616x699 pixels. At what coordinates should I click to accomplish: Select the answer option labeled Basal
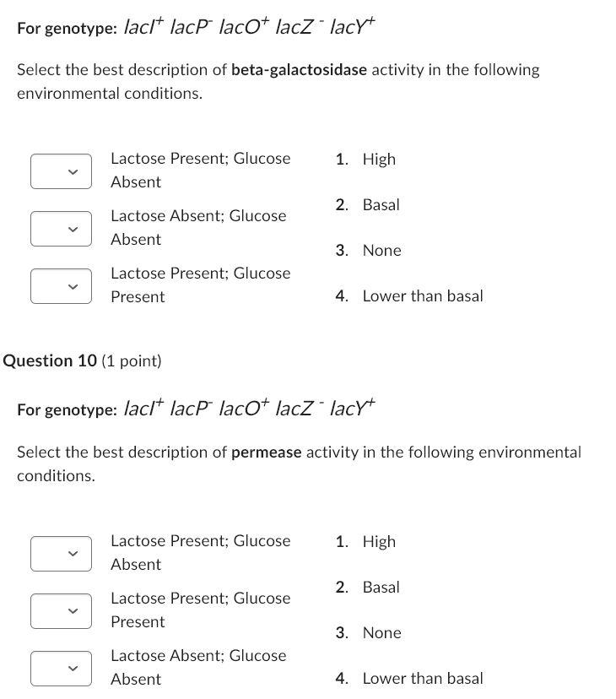click(x=381, y=204)
